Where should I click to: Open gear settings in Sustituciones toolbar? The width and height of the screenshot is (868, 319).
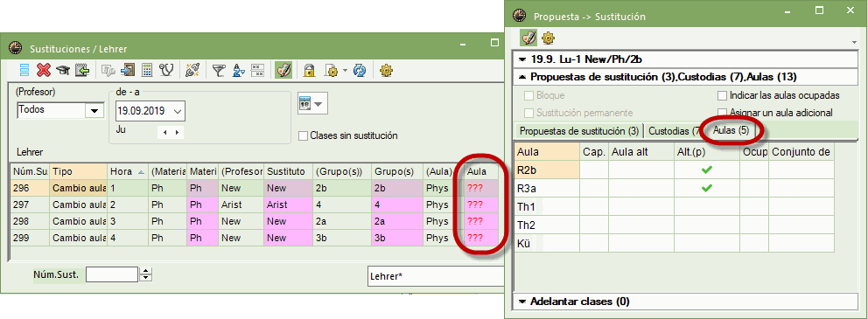387,70
